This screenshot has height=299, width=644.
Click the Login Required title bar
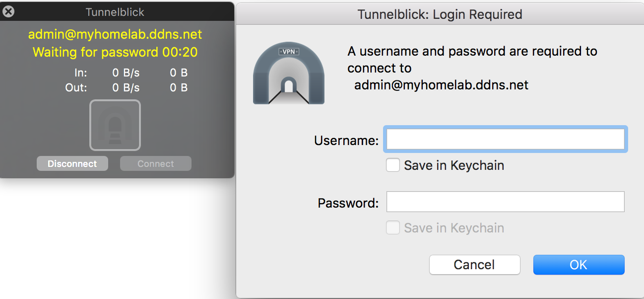pos(440,14)
